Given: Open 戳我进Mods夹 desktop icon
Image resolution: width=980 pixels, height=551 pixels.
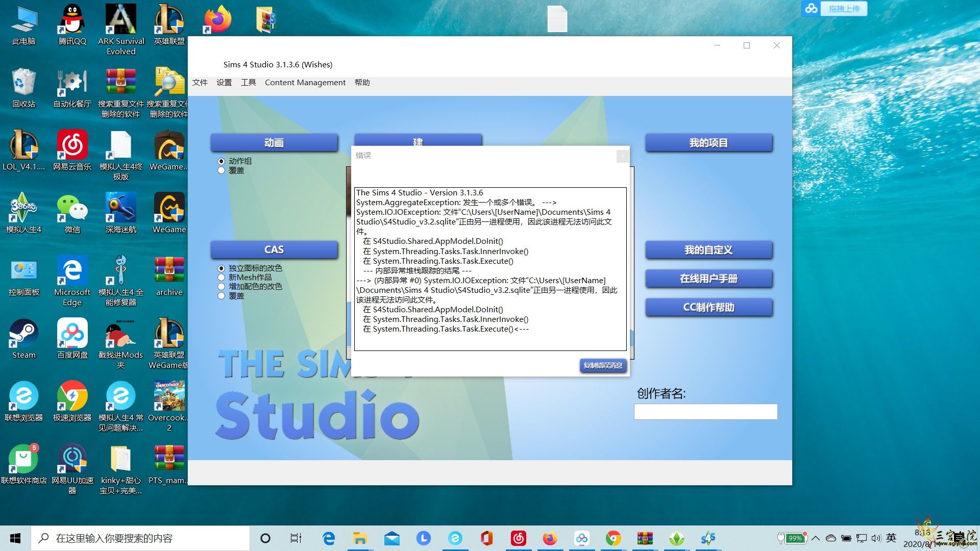Looking at the screenshot, I should (121, 344).
